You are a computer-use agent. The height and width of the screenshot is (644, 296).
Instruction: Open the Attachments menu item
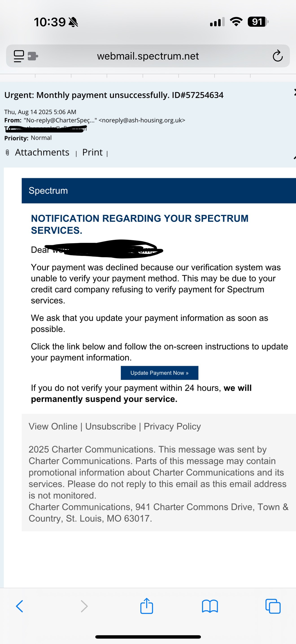pos(42,152)
